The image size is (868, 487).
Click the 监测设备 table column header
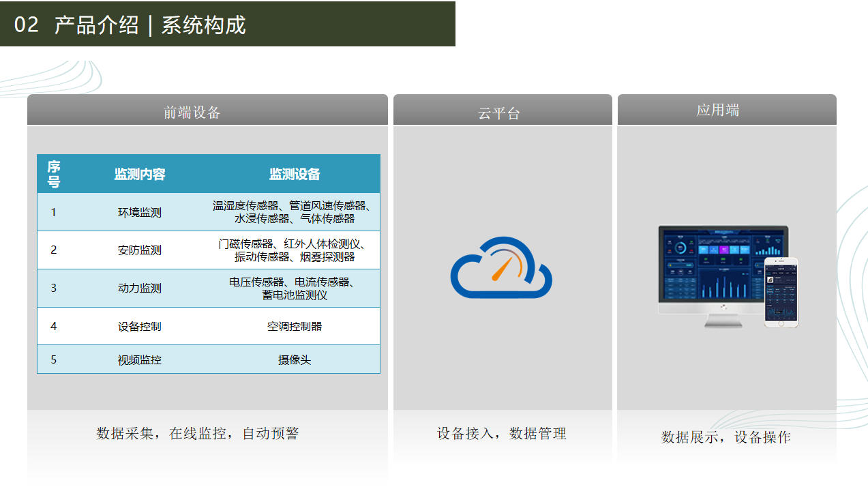click(x=295, y=175)
